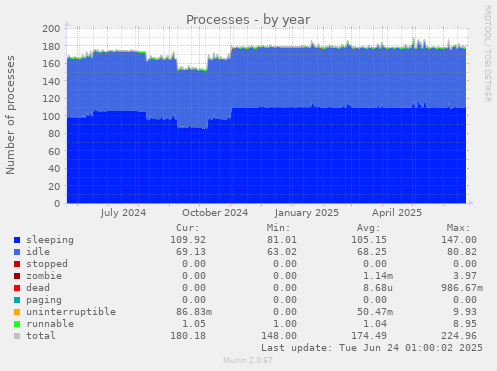497x371 pixels.
Task: Click the sleeping legend color swatch
Action: 17,240
